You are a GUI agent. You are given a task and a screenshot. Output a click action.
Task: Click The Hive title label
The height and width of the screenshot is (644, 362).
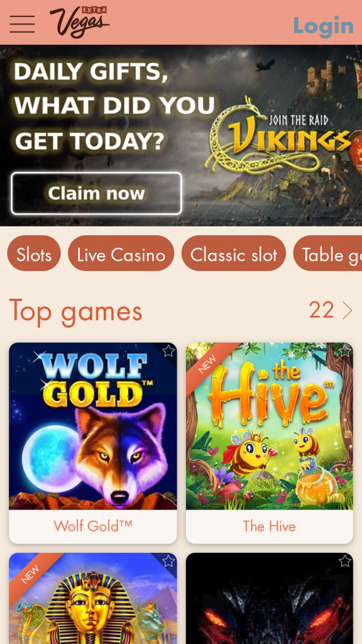click(269, 526)
